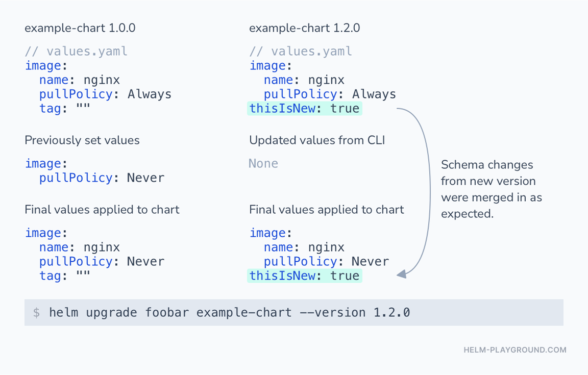Select the top highlighted thisIsNew: true line
This screenshot has height=375, width=588.
pos(305,108)
